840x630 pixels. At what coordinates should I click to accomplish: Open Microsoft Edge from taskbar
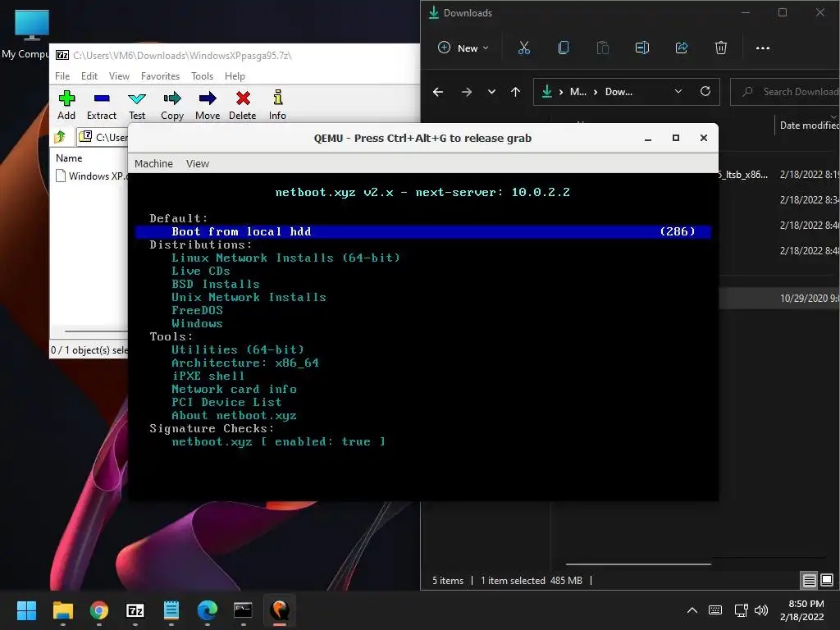click(x=208, y=610)
